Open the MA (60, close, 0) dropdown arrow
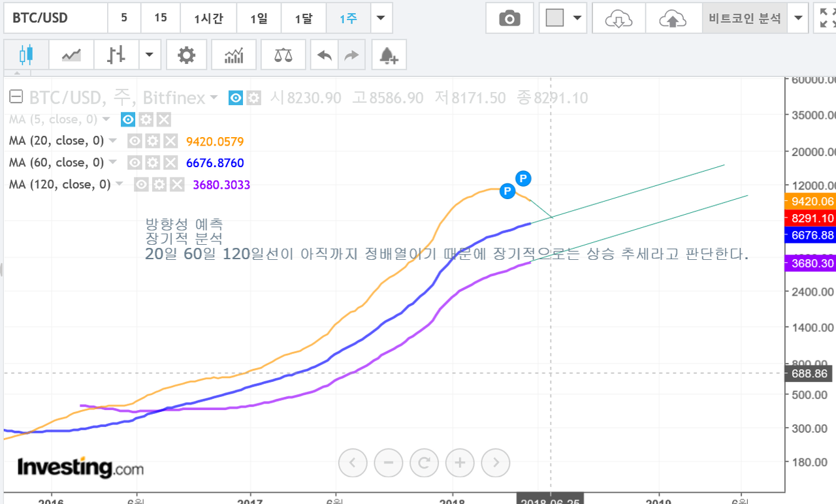This screenshot has height=504, width=836. coord(112,163)
